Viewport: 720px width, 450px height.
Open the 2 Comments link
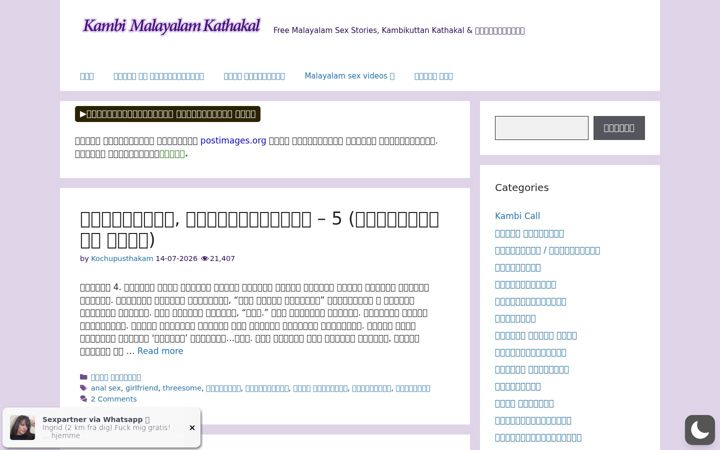click(113, 399)
